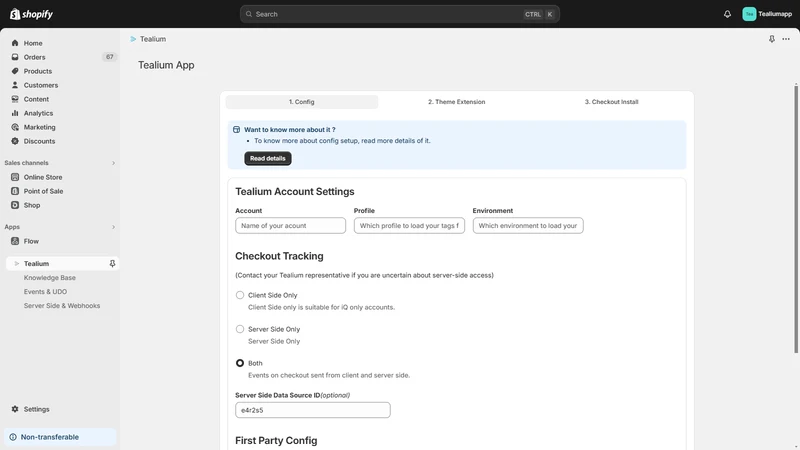Click the Non-transferable banner
800x450 pixels.
pos(60,437)
